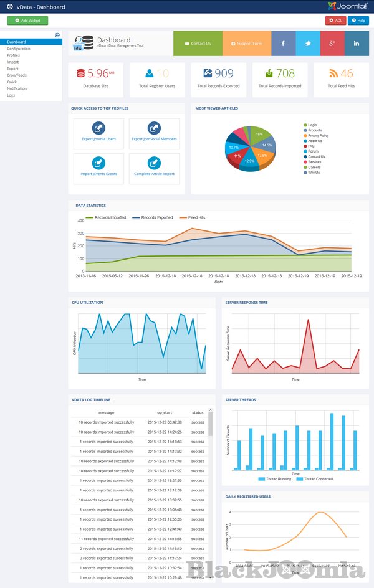Select Configuration in the sidebar menu
The width and height of the screenshot is (374, 588).
point(19,49)
